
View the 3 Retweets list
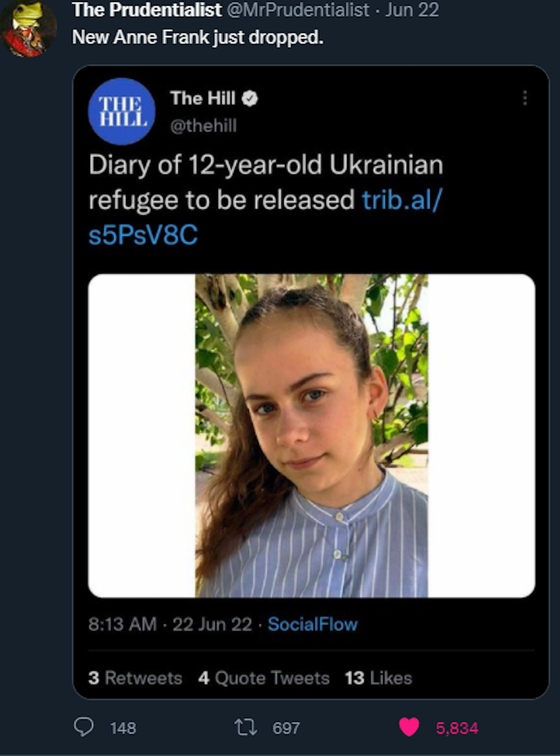(x=135, y=678)
